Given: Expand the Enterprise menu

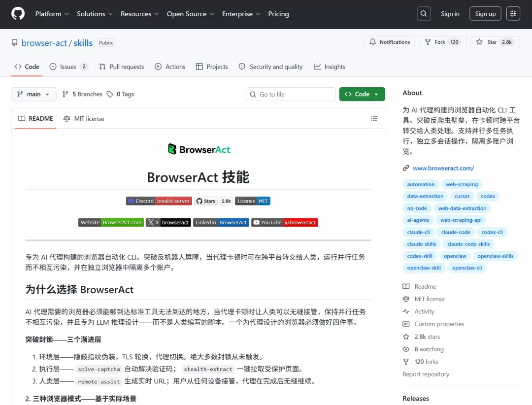Looking at the screenshot, I should click(241, 14).
